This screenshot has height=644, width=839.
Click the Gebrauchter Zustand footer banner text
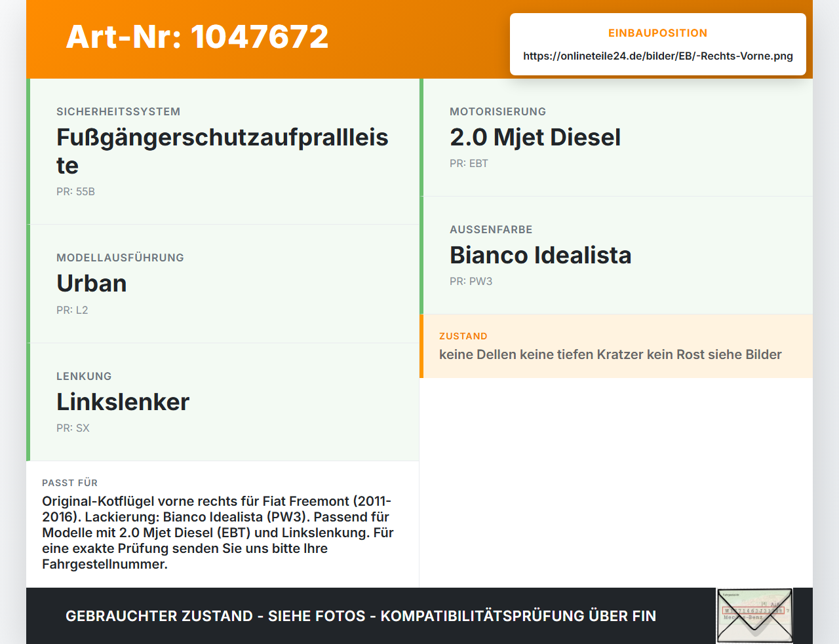(361, 616)
